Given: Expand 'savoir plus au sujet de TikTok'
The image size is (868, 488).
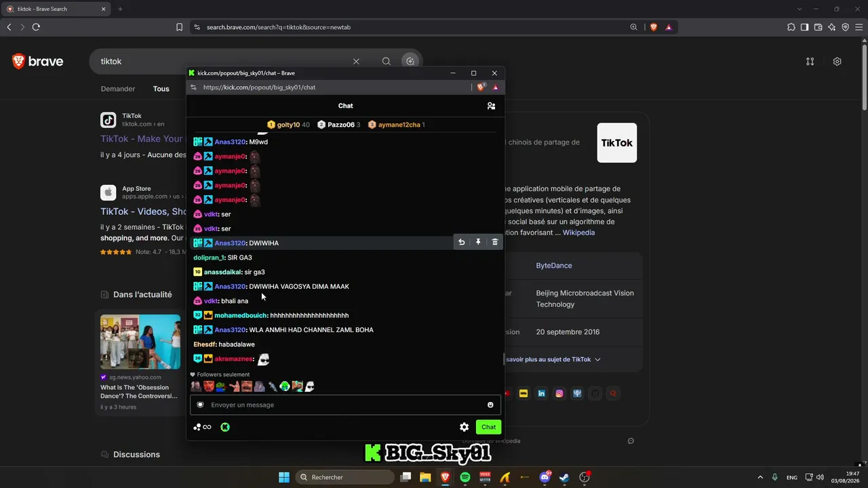Looking at the screenshot, I should (553, 359).
